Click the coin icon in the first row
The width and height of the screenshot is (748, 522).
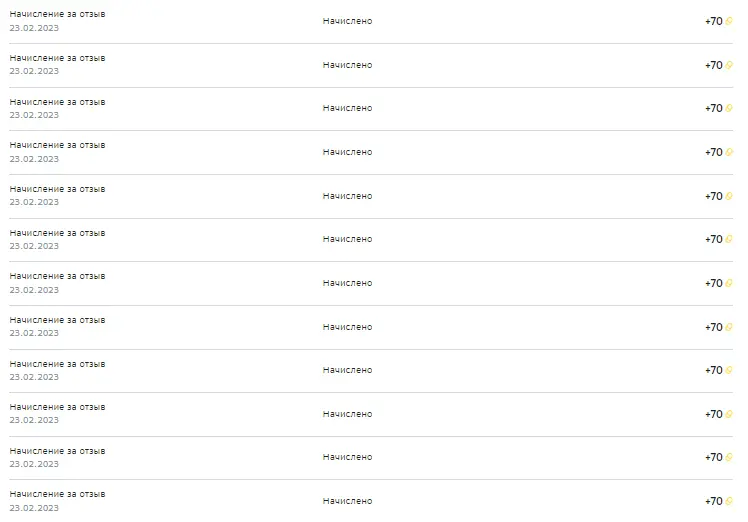coord(729,21)
